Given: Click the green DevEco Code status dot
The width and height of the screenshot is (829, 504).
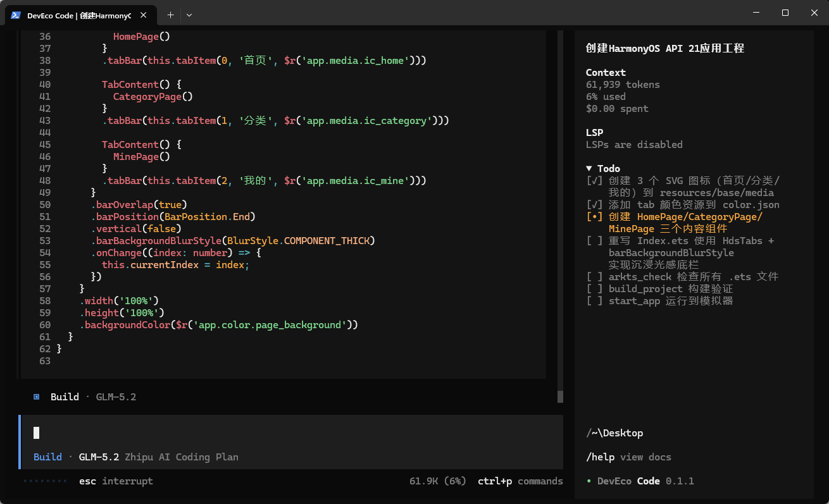Looking at the screenshot, I should click(x=589, y=481).
